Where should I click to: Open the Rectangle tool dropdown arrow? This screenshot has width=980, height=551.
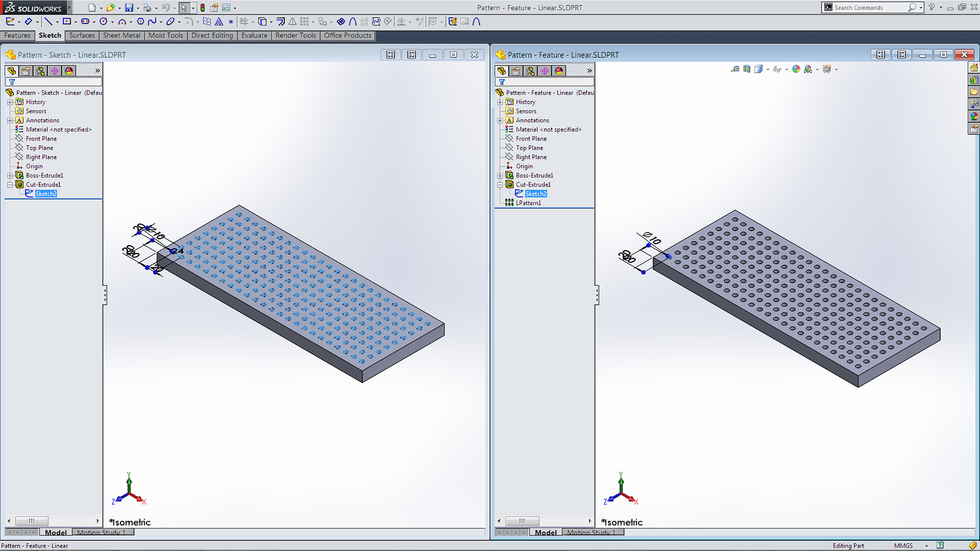(76, 22)
